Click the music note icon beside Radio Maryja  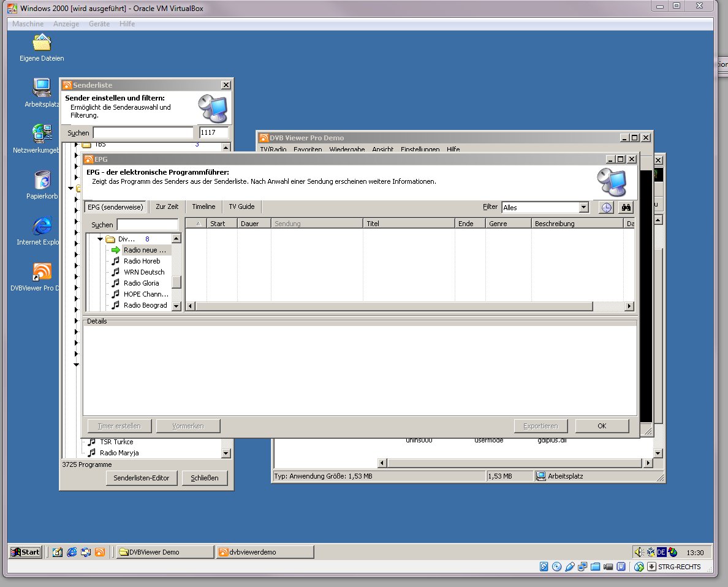(x=91, y=453)
